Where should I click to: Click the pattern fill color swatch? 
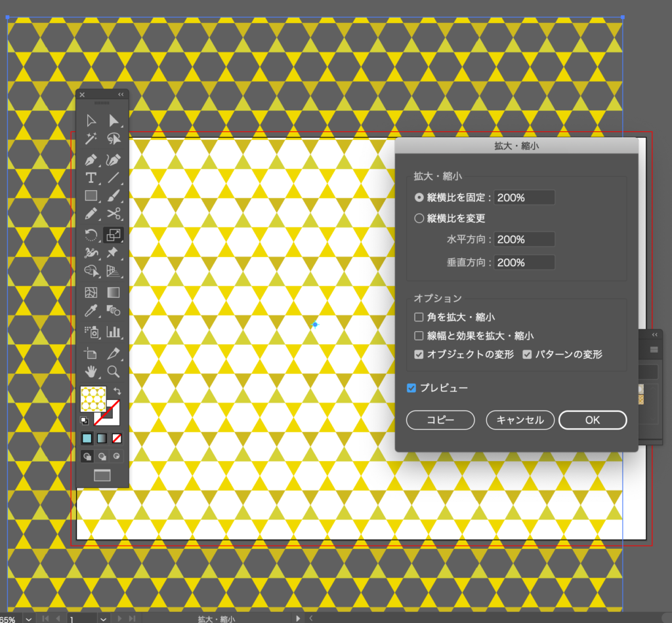click(93, 399)
